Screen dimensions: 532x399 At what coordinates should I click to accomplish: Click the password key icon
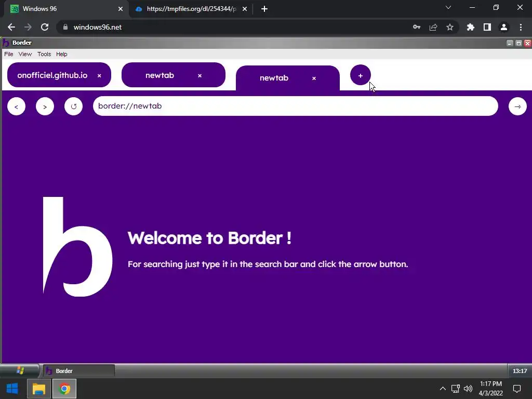point(417,27)
